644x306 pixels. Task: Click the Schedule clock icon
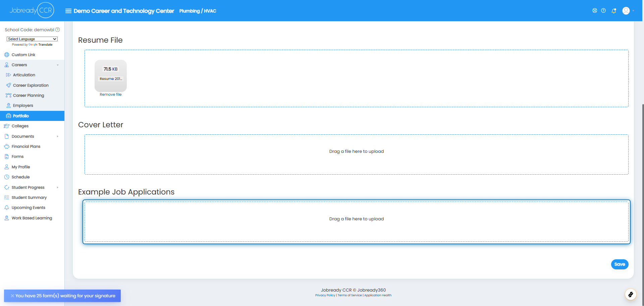pos(7,177)
